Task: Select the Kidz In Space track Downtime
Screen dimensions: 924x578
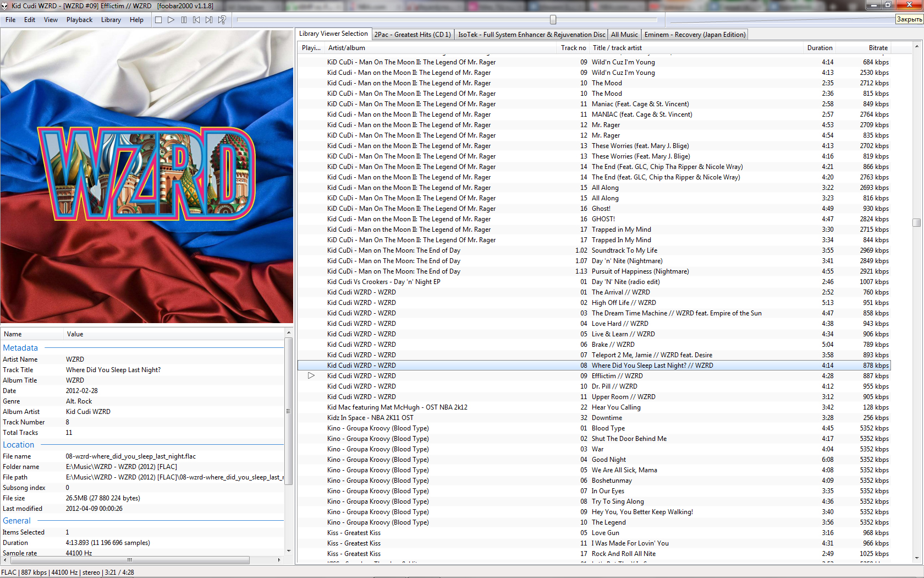Action: click(x=593, y=418)
